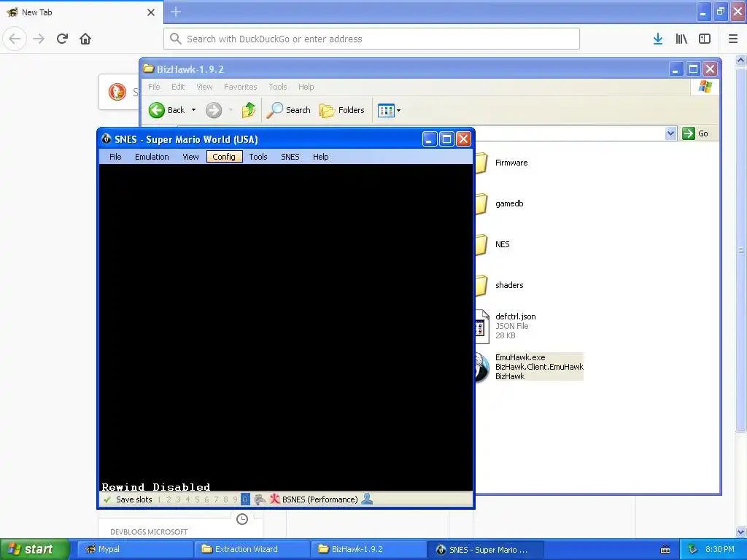The width and height of the screenshot is (747, 560).
Task: Switch to Mypal in the taskbar
Action: pyautogui.click(x=135, y=549)
